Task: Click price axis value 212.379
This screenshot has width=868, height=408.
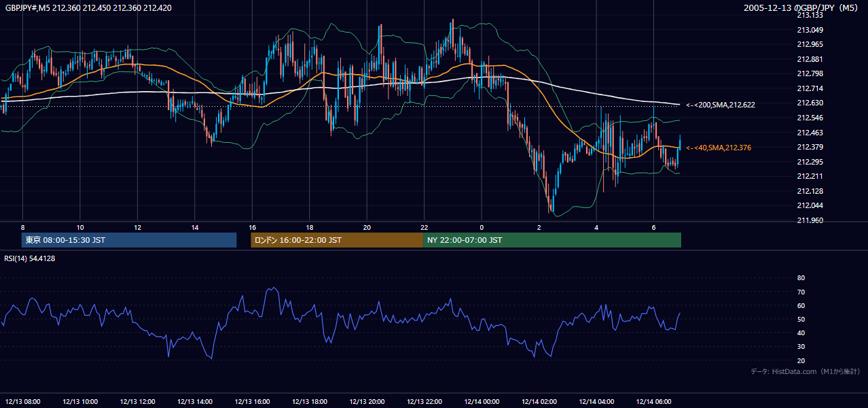Action: (x=810, y=147)
